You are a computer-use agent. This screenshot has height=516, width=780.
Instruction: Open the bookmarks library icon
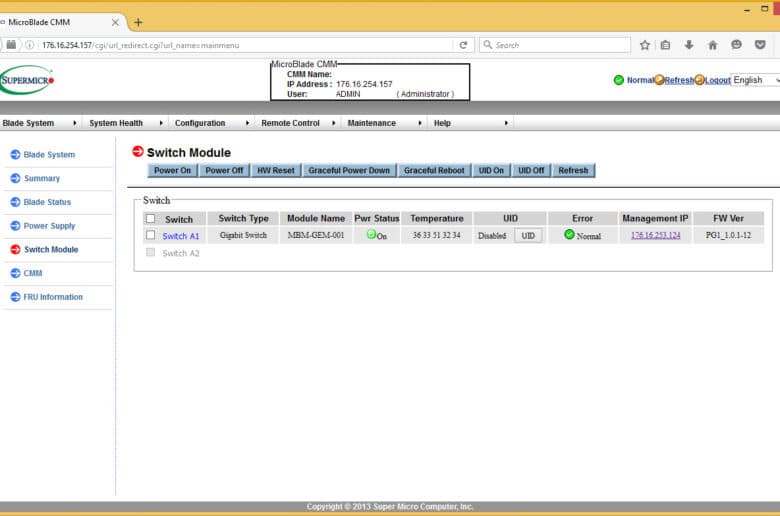665,45
